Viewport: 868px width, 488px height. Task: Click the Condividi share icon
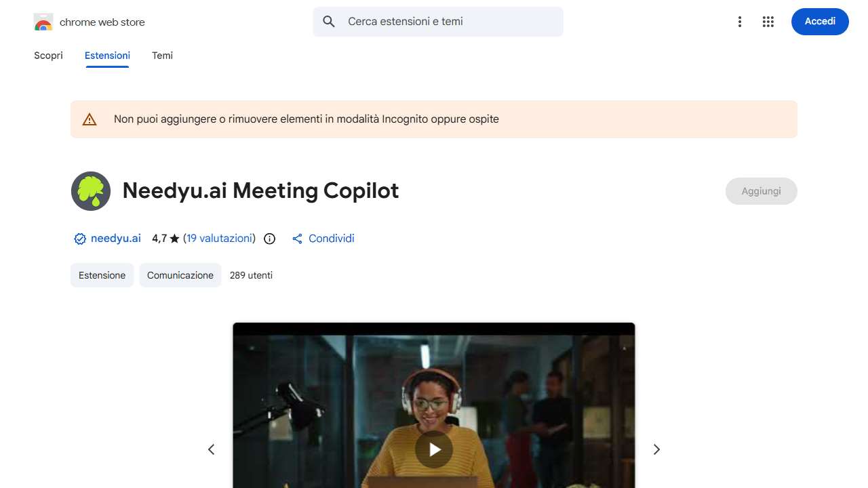[297, 239]
